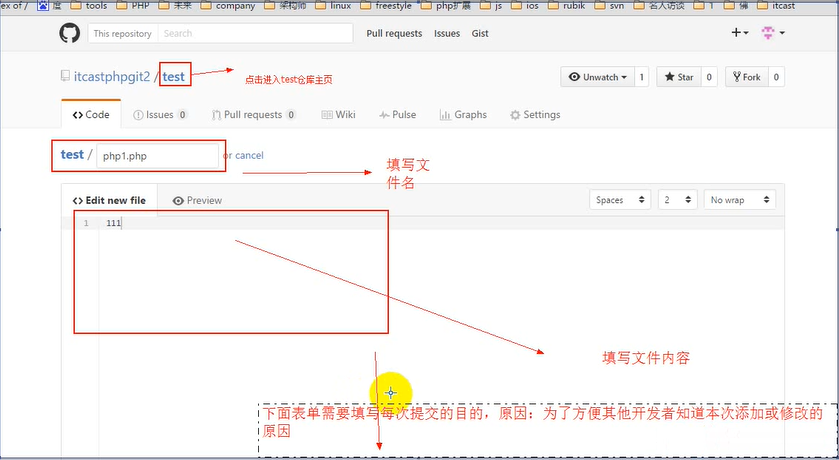Open the Pulse tab

398,114
